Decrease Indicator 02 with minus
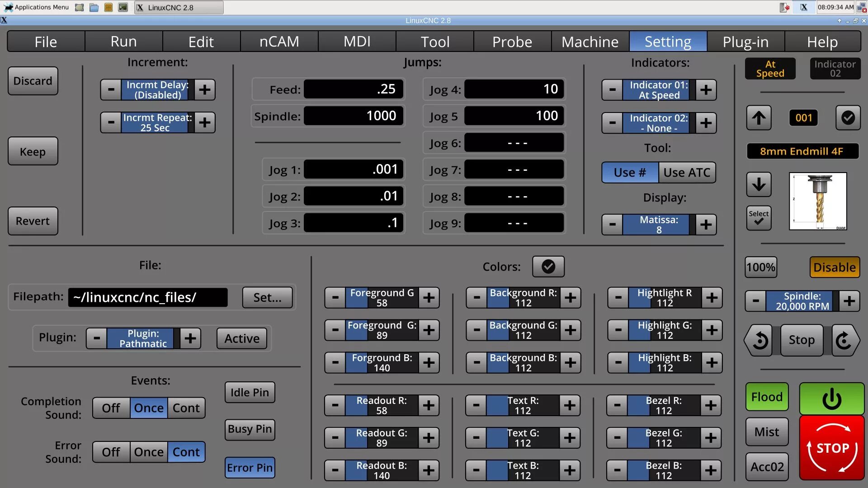The image size is (868, 488). pos(612,123)
